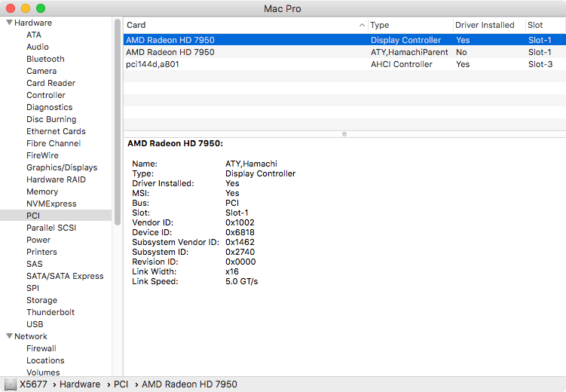Click the split-pane divider handle dot
566x392 pixels.
(344, 134)
